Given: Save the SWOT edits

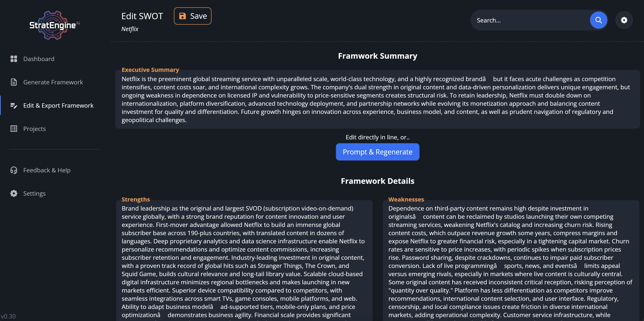Looking at the screenshot, I should (193, 16).
